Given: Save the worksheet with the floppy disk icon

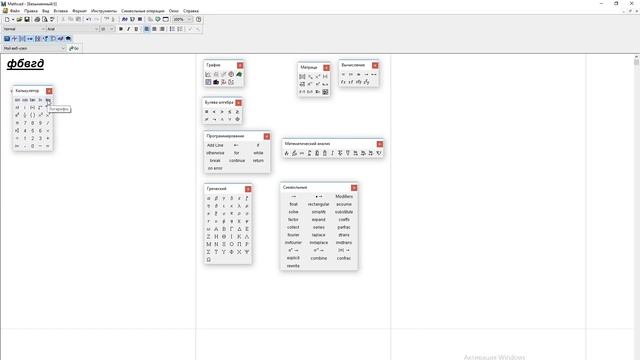Looking at the screenshot, I should pyautogui.click(x=27, y=19).
